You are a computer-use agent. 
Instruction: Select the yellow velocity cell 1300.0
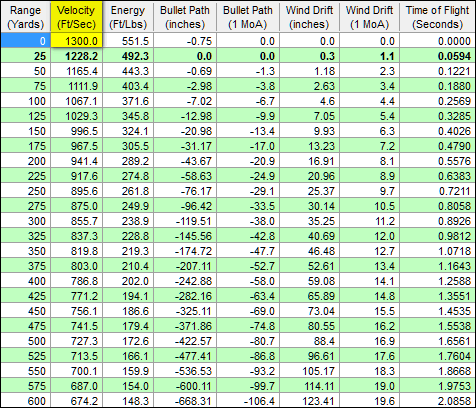coord(76,40)
